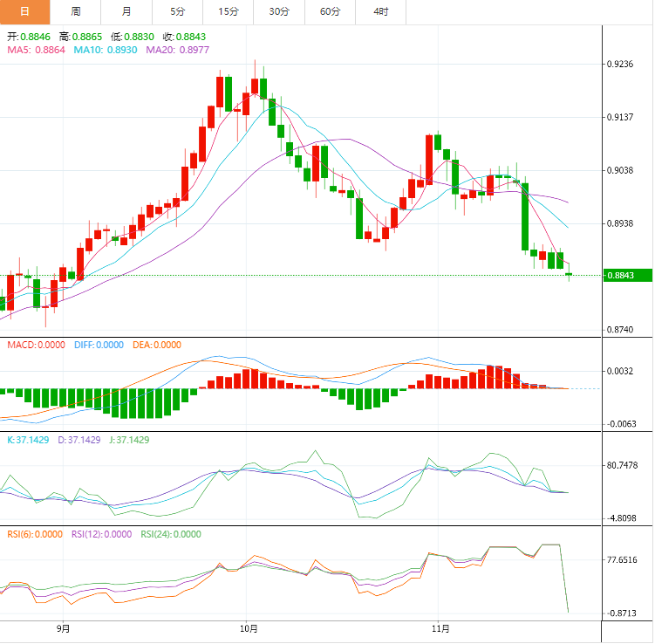Choose the 30分 interval tab
655x644 pixels.
[279, 11]
